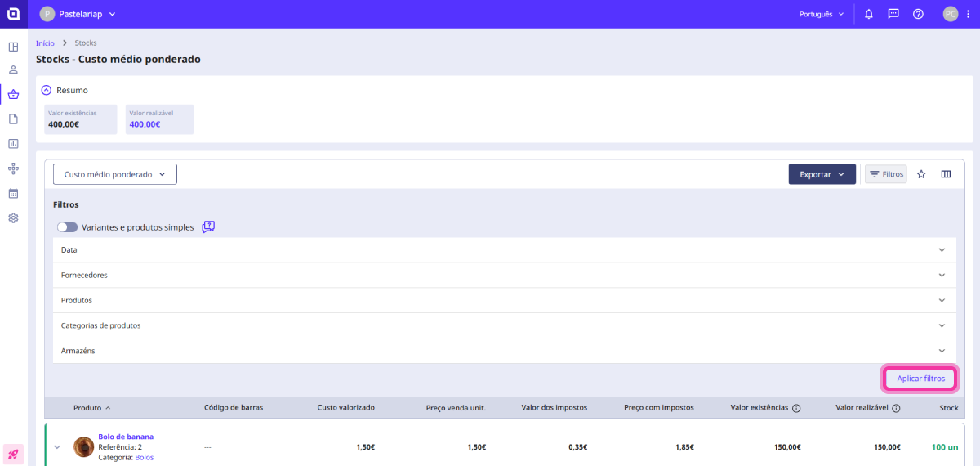Screen dimensions: 980x466
Task: Open the Português language dropdown
Action: (822, 14)
